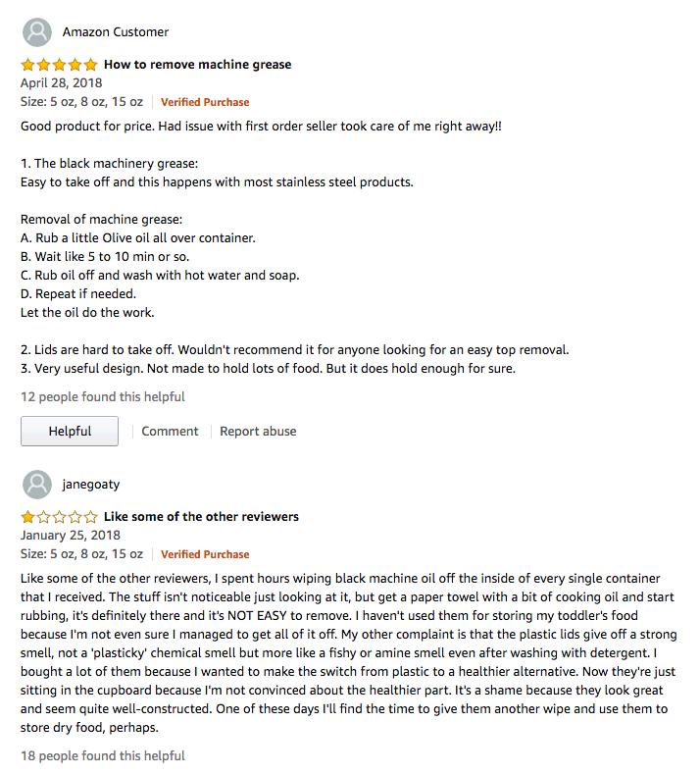Image resolution: width=700 pixels, height=774 pixels.
Task: Click the 12 people found this helpful text
Action: 103,397
